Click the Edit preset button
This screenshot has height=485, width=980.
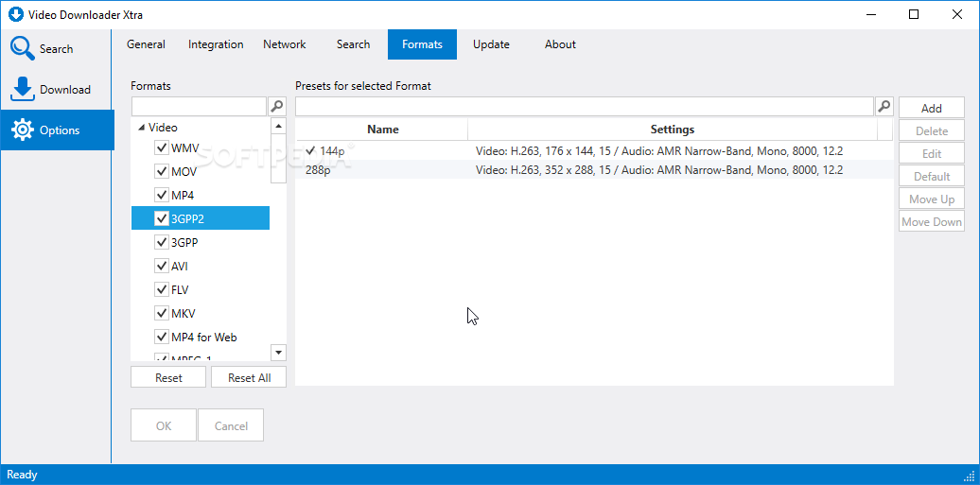[931, 154]
